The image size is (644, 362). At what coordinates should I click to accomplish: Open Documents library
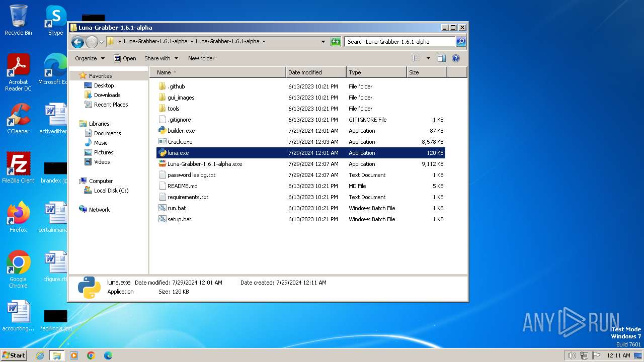tap(107, 133)
